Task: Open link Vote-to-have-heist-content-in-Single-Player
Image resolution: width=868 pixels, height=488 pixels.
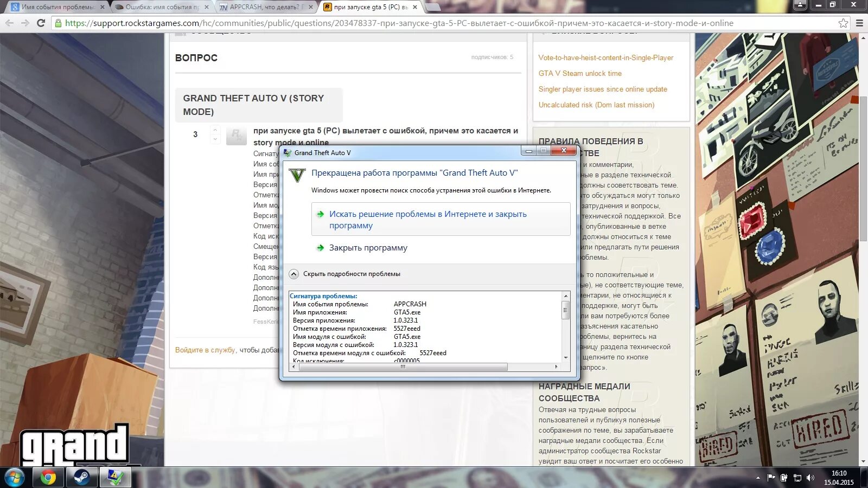Action: [x=605, y=57]
